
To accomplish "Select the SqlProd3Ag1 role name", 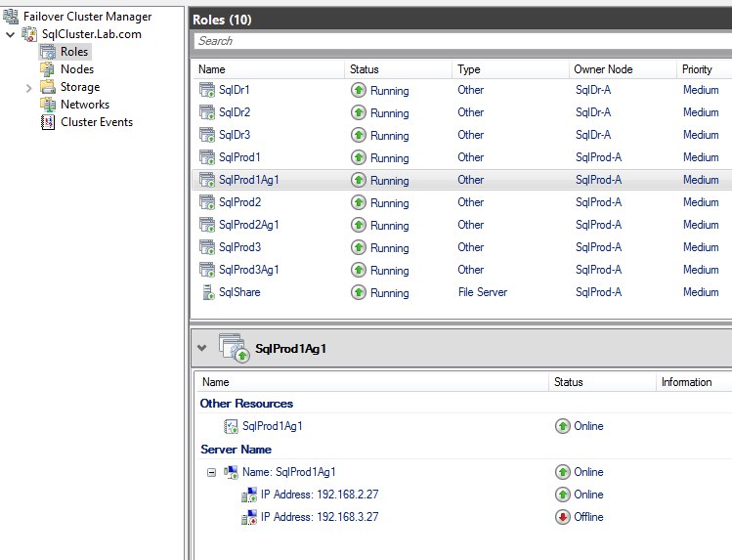I will click(249, 270).
